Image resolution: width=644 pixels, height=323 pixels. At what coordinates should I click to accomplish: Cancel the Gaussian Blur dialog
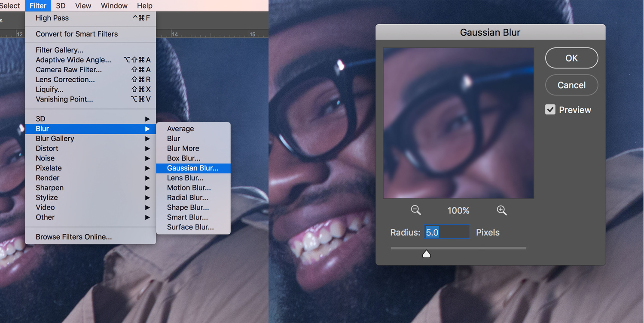pos(571,85)
